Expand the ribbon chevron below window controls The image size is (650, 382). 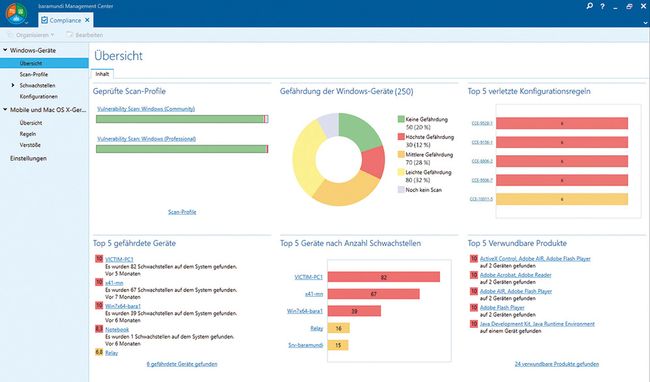click(645, 23)
